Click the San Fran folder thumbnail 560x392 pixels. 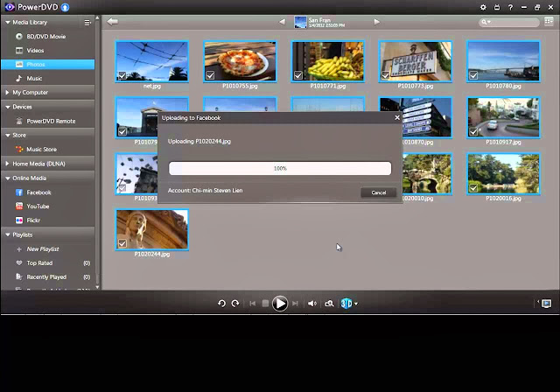tap(300, 22)
